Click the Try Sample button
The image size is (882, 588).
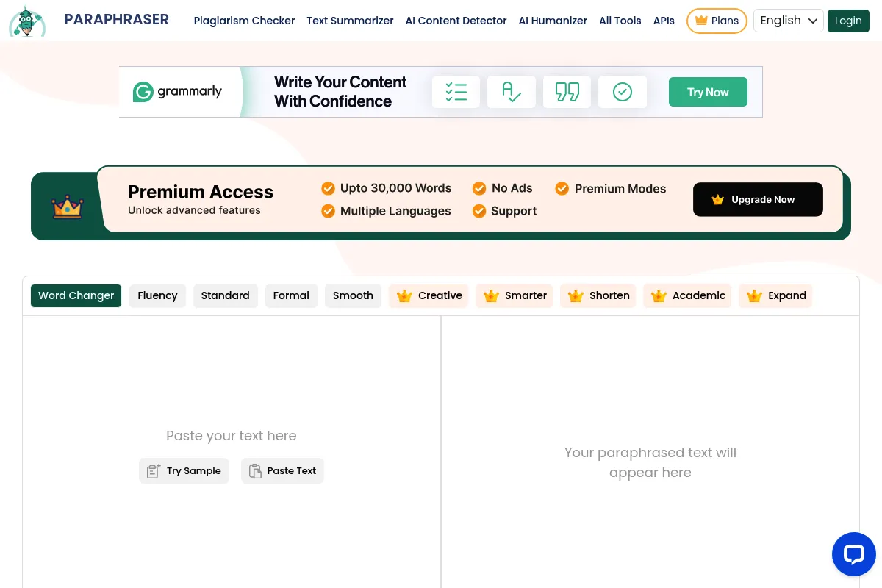[184, 471]
